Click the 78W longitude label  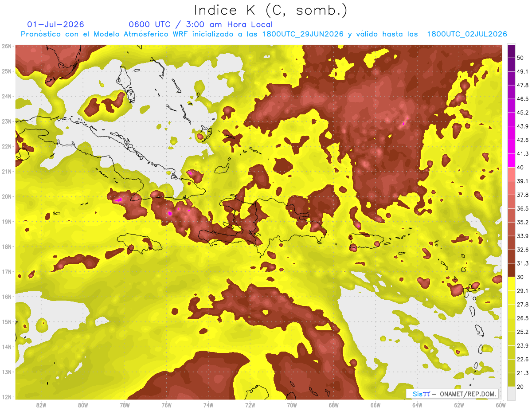125,405
